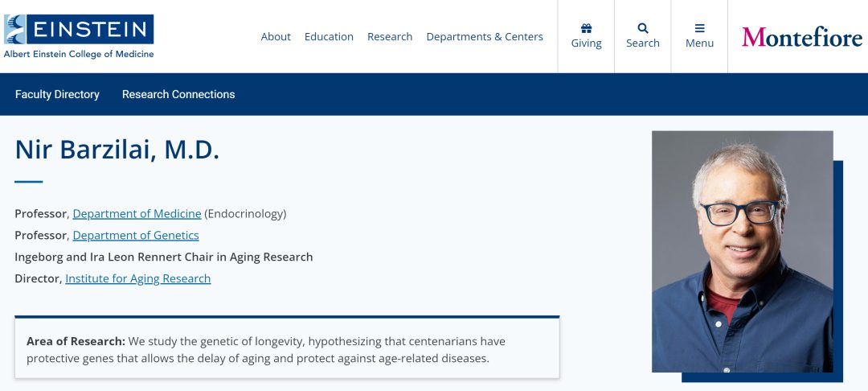
Task: Click the Nir Barzilai, M.D. heading
Action: (x=117, y=150)
